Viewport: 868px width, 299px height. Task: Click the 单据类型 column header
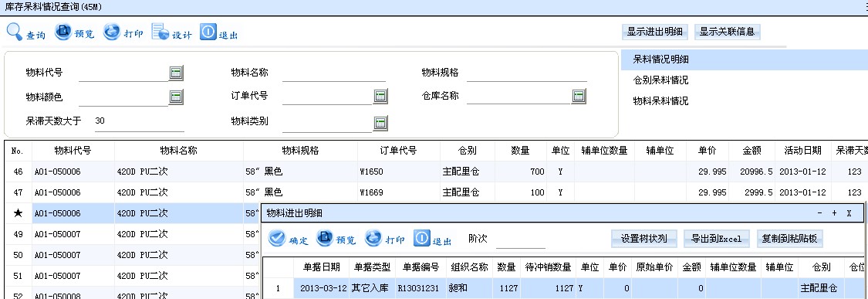point(371,267)
